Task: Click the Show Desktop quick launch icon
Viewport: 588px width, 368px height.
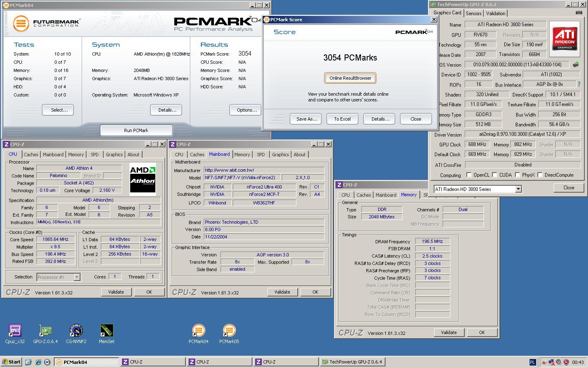Action: pyautogui.click(x=28, y=362)
